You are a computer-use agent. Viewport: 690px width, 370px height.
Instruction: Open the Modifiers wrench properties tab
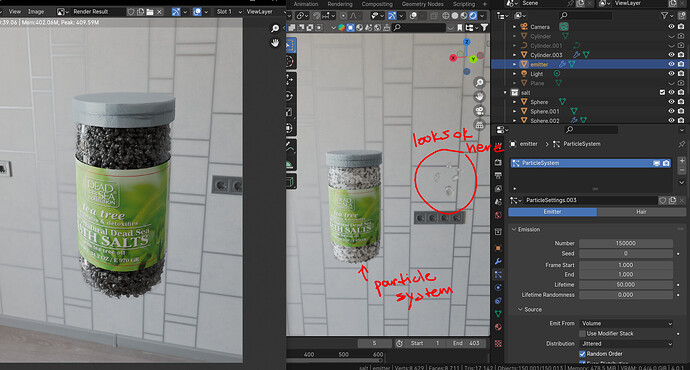(x=498, y=261)
